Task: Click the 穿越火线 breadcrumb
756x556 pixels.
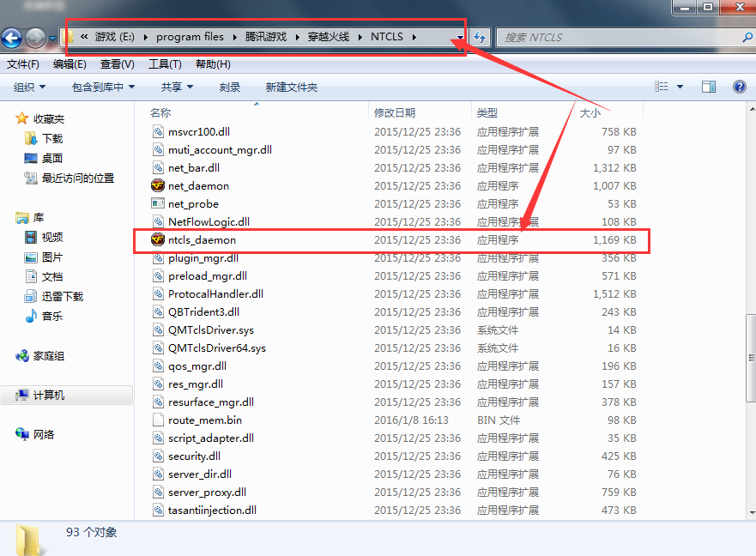Action: (329, 37)
